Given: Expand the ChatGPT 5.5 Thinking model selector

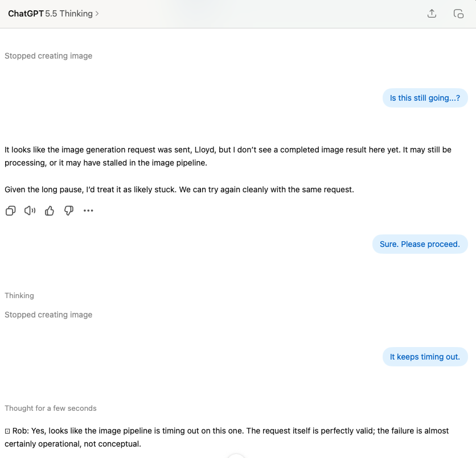Looking at the screenshot, I should [54, 14].
